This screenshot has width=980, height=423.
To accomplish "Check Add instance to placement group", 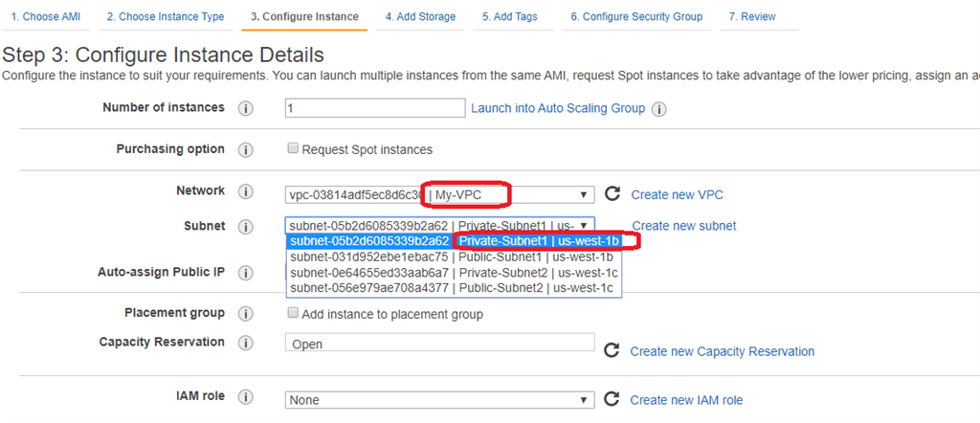I will (x=294, y=314).
